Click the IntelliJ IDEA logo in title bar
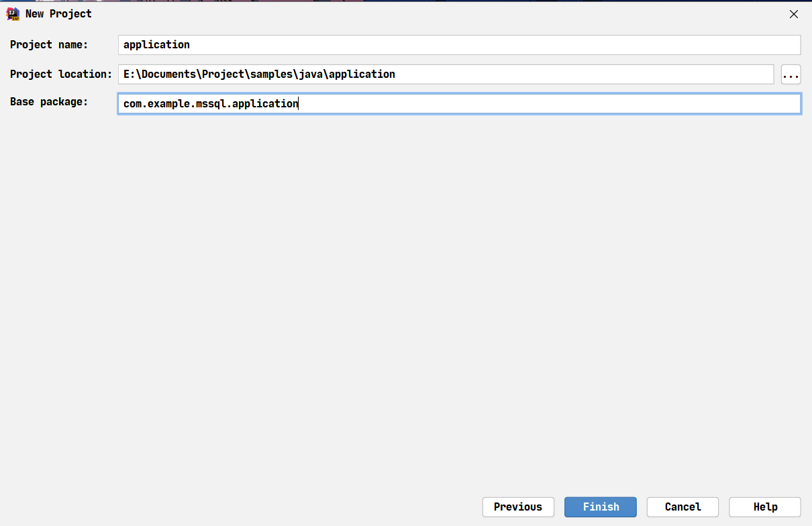 click(13, 13)
